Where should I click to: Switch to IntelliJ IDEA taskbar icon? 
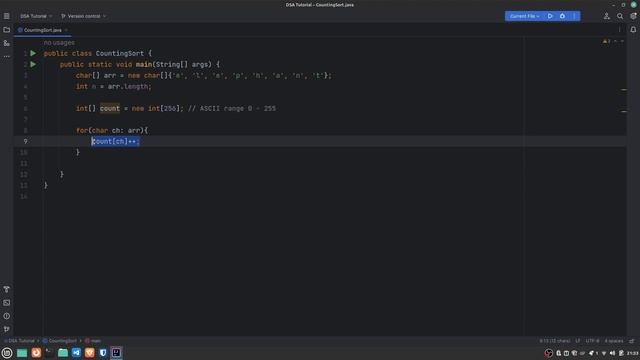pos(116,353)
